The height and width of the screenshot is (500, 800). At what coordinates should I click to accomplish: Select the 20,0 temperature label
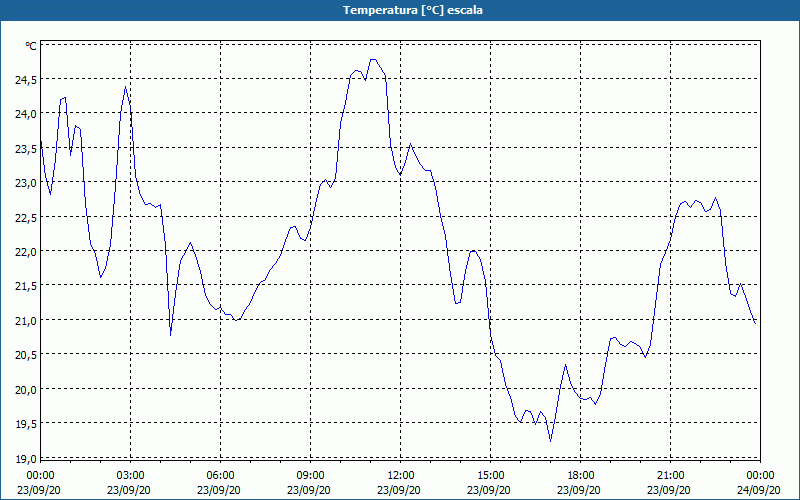[x=26, y=389]
